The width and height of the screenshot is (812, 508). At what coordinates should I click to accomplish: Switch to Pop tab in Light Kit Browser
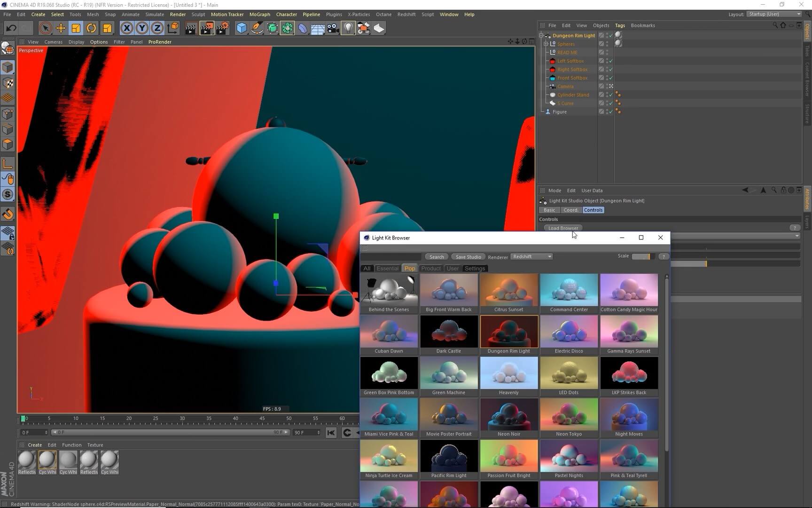coord(410,269)
